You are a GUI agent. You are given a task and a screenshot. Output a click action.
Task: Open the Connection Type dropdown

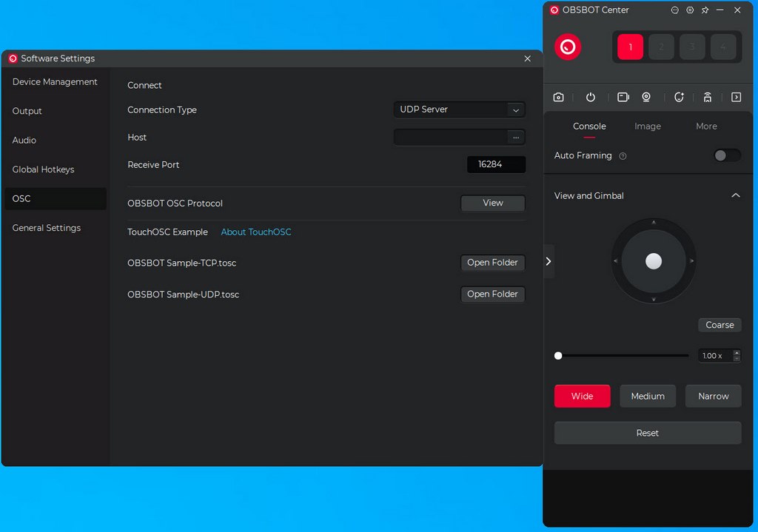(460, 110)
